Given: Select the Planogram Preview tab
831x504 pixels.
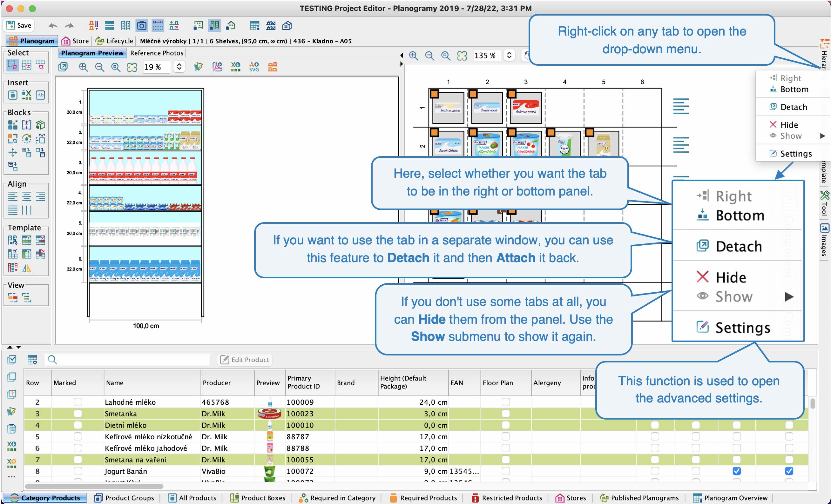Looking at the screenshot, I should pyautogui.click(x=92, y=53).
